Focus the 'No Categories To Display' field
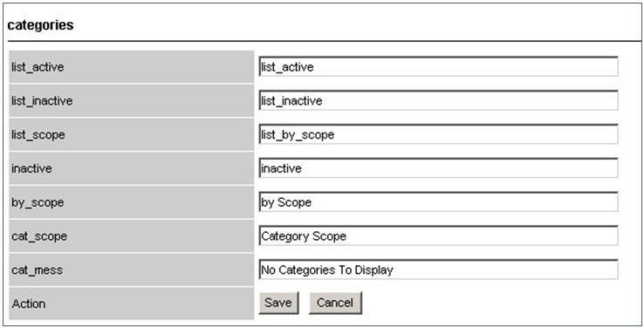The image size is (644, 328). pyautogui.click(x=438, y=270)
